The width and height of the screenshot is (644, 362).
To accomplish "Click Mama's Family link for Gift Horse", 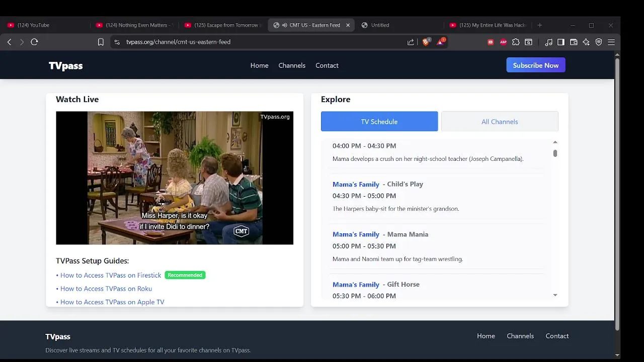I will point(356,285).
